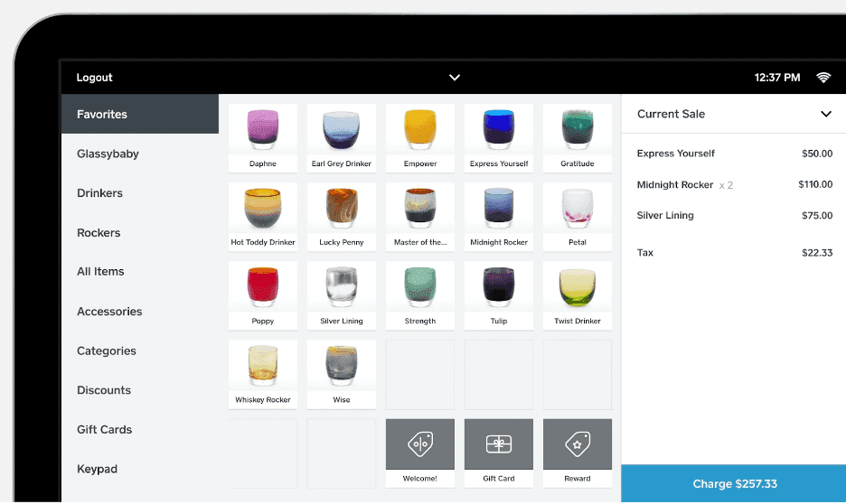Expand the top bar center chevron

point(455,78)
